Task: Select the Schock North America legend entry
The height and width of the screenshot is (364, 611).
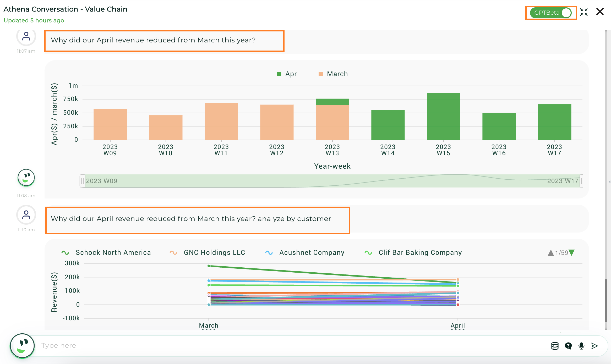Action: click(x=113, y=252)
